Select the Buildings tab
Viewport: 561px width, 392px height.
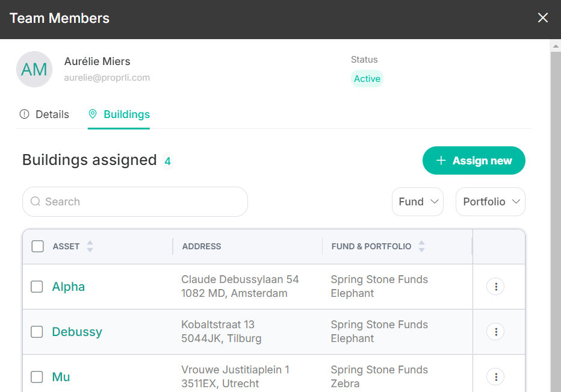pyautogui.click(x=119, y=114)
